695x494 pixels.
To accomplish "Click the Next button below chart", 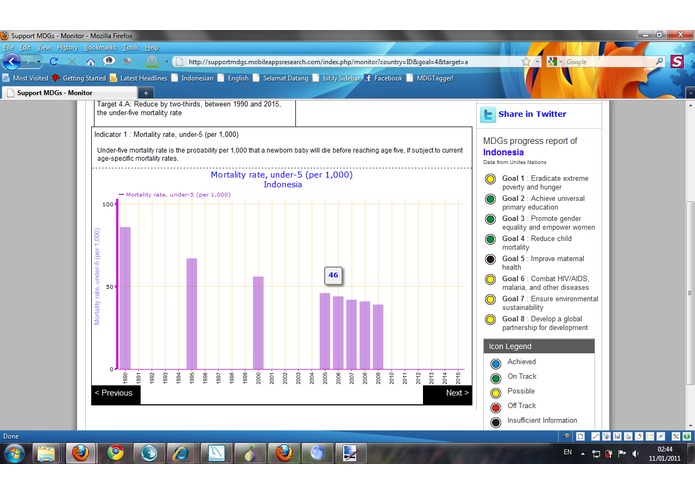I will pyautogui.click(x=447, y=393).
